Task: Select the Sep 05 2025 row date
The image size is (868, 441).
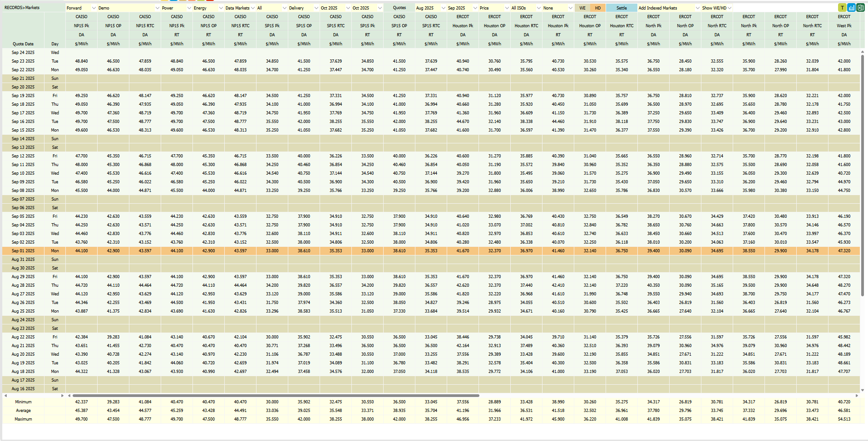Action: (x=23, y=216)
